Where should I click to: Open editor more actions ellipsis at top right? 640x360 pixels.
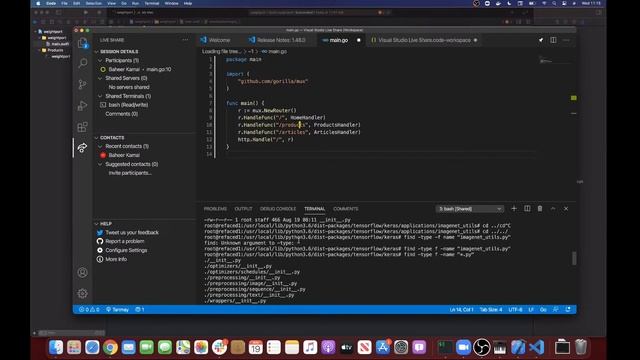566,40
